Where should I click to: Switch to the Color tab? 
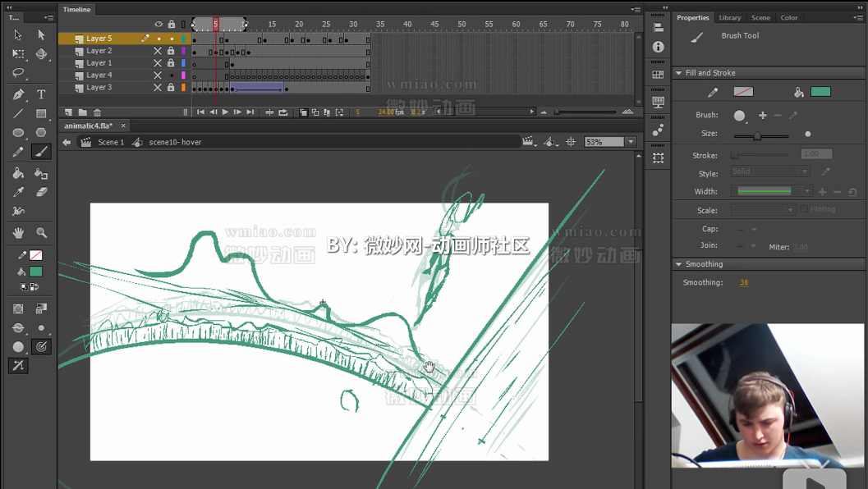pos(789,18)
